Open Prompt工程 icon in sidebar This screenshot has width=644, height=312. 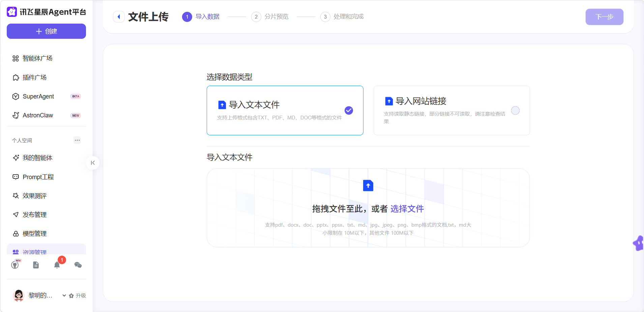click(16, 177)
